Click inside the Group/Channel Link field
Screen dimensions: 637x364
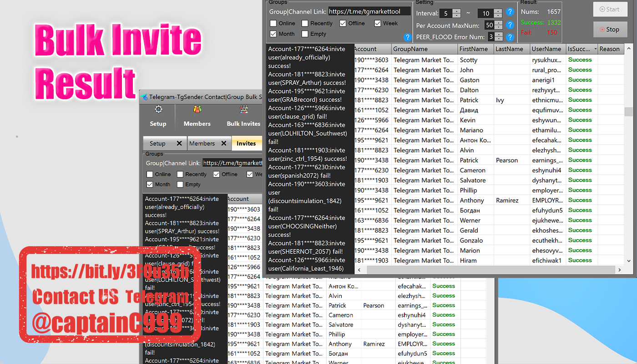click(x=369, y=10)
